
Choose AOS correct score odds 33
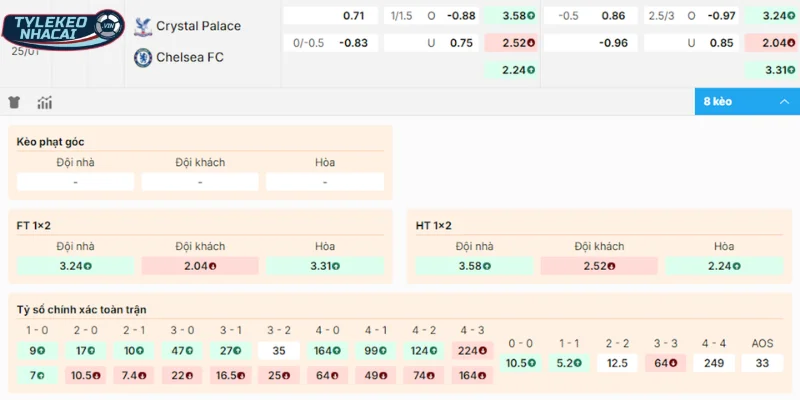pyautogui.click(x=763, y=363)
